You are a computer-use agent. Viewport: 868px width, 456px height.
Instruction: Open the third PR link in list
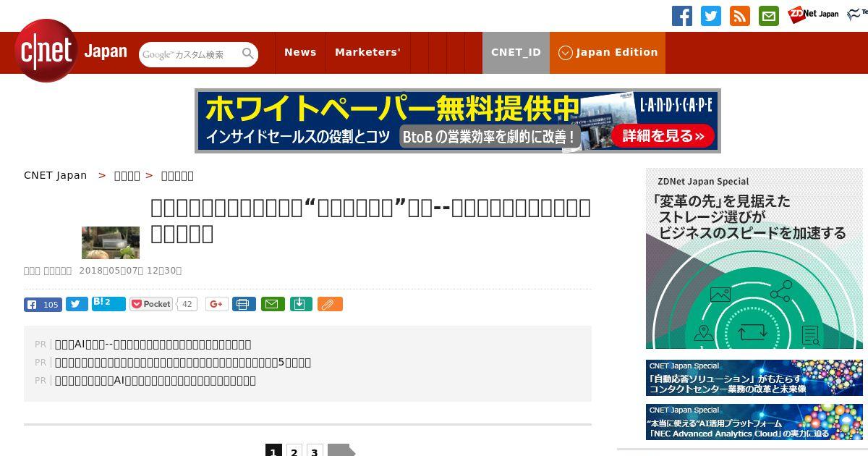tap(156, 381)
